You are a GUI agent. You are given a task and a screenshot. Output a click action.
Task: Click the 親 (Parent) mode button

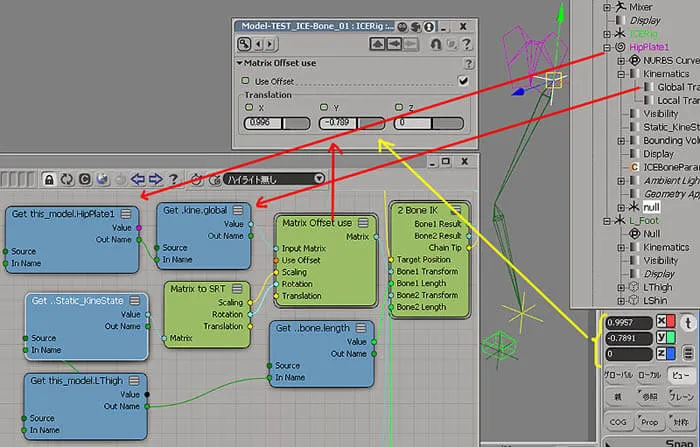click(x=618, y=397)
